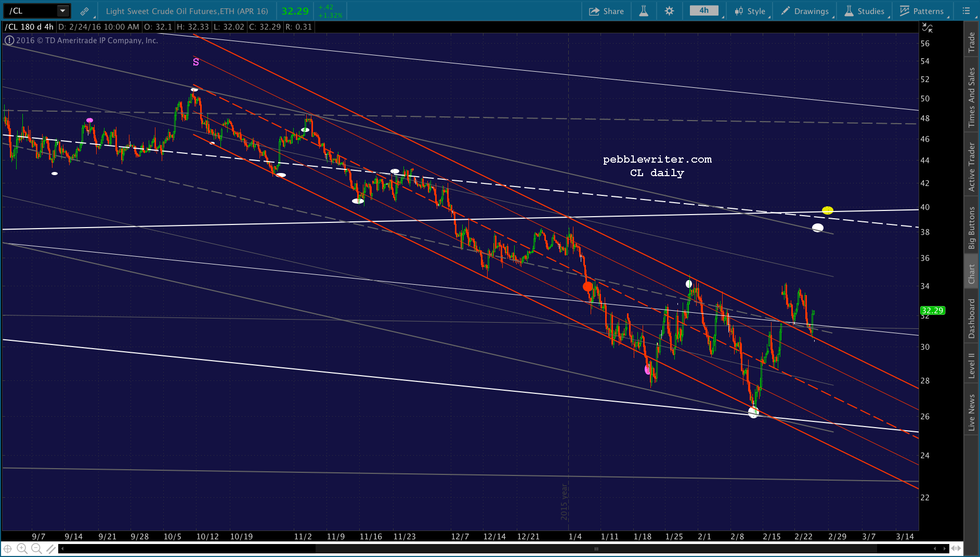Click the time scrollbar thumb
The image size is (980, 557).
(x=596, y=549)
